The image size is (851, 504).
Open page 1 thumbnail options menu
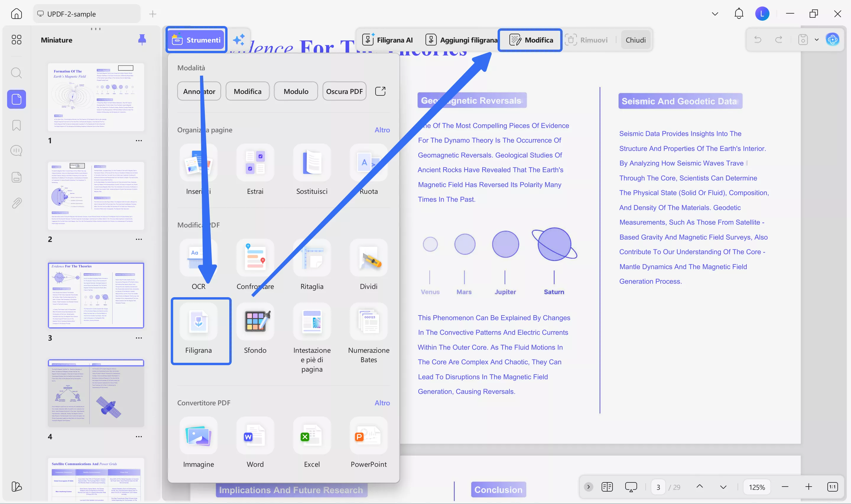coord(139,141)
